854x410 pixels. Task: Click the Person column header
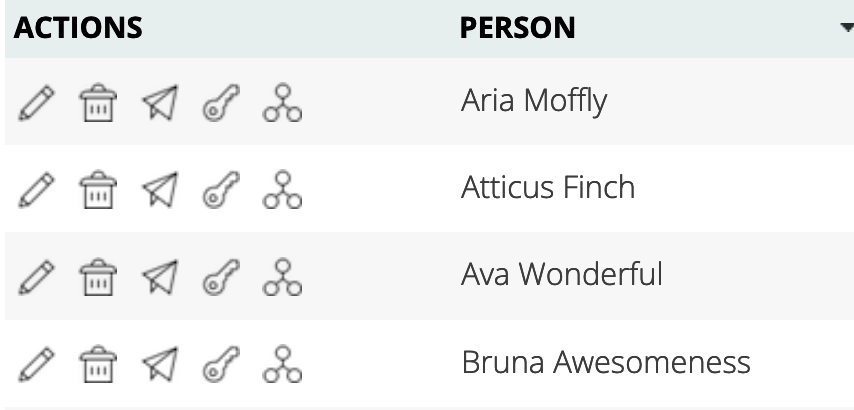pos(517,28)
